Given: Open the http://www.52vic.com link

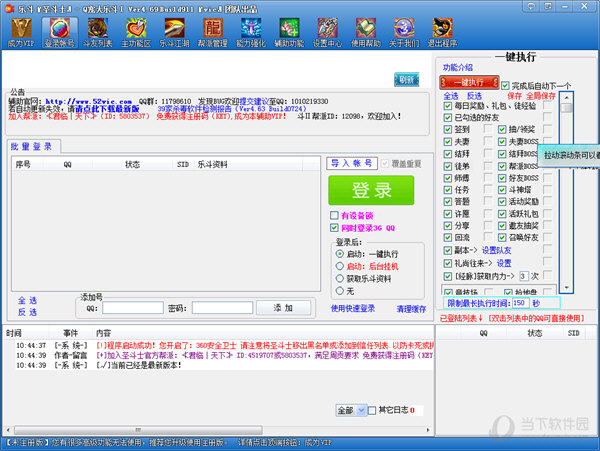Looking at the screenshot, I should pos(88,101).
